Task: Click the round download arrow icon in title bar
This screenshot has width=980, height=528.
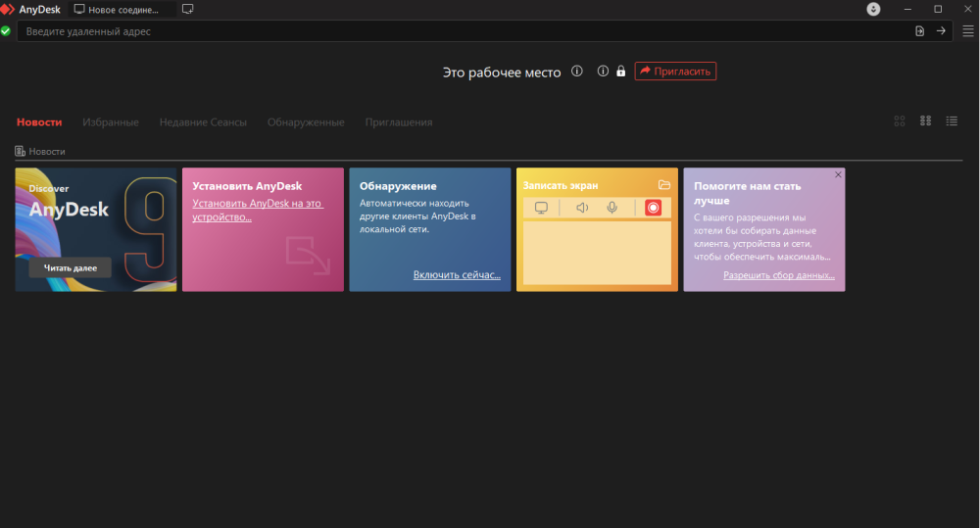Action: [x=873, y=10]
